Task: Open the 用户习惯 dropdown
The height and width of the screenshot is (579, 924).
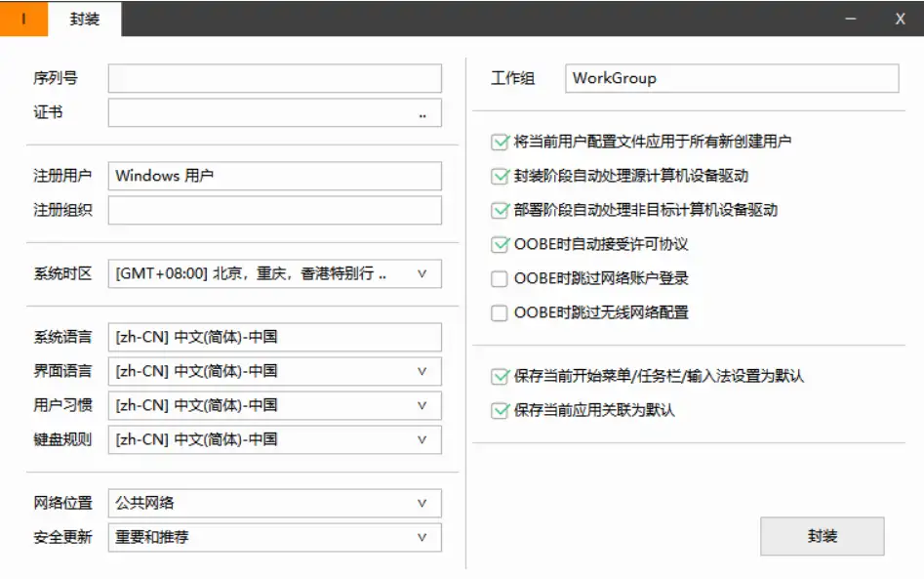Action: (x=422, y=405)
